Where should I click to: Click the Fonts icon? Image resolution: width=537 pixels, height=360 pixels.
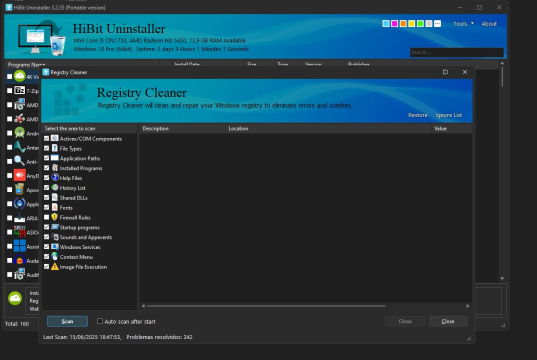55,207
